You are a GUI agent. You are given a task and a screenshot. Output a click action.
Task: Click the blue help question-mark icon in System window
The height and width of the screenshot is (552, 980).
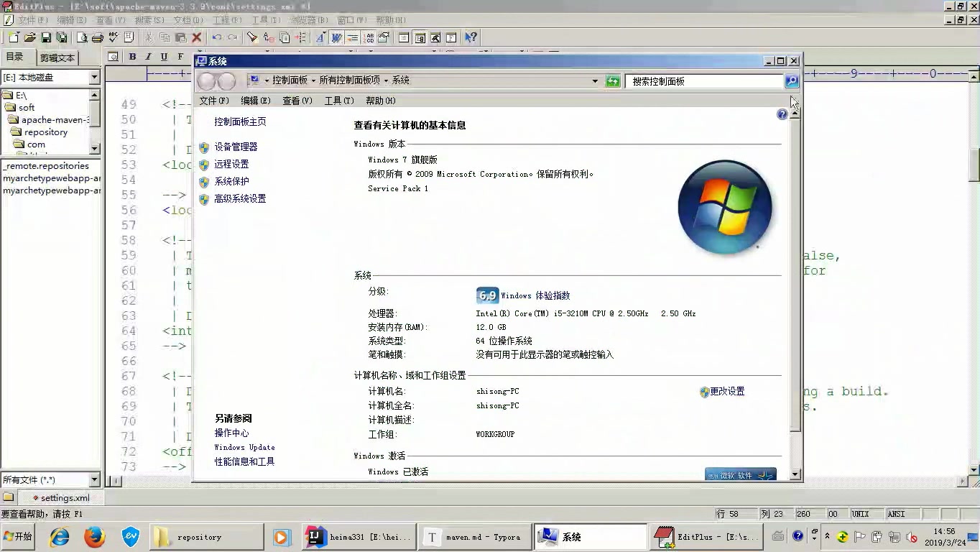(x=782, y=114)
